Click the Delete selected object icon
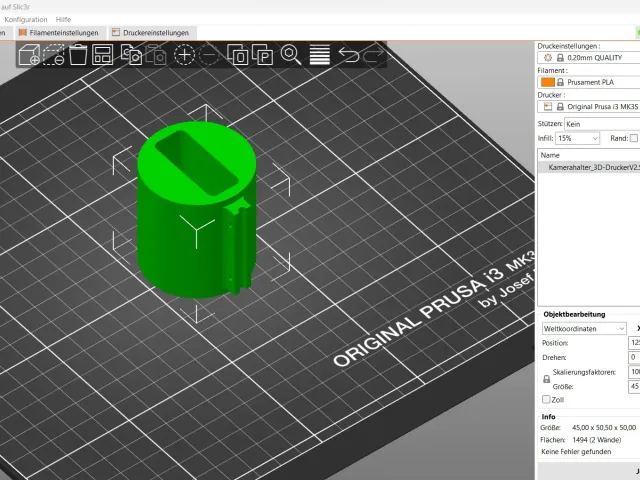This screenshot has height=480, width=640. [x=54, y=55]
